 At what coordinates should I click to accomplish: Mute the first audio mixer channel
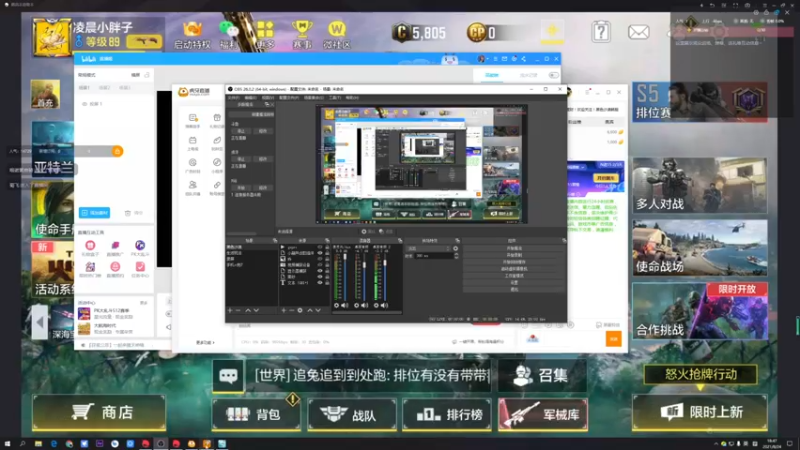click(x=344, y=305)
